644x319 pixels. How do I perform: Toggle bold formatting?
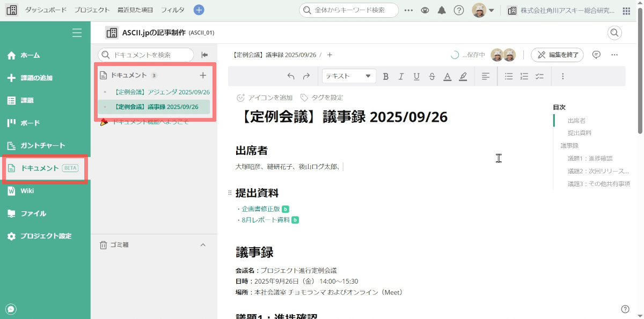385,76
